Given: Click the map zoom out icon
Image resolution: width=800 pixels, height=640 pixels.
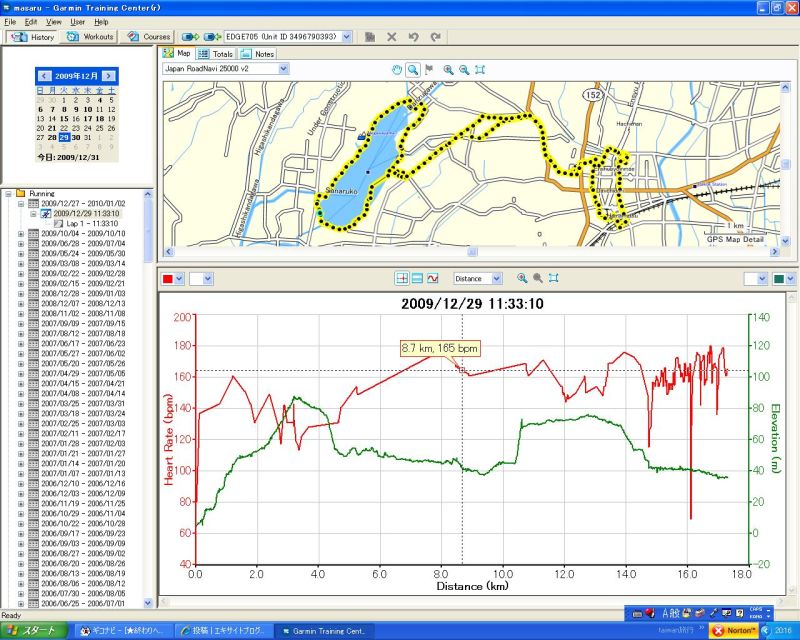Looking at the screenshot, I should tap(464, 70).
